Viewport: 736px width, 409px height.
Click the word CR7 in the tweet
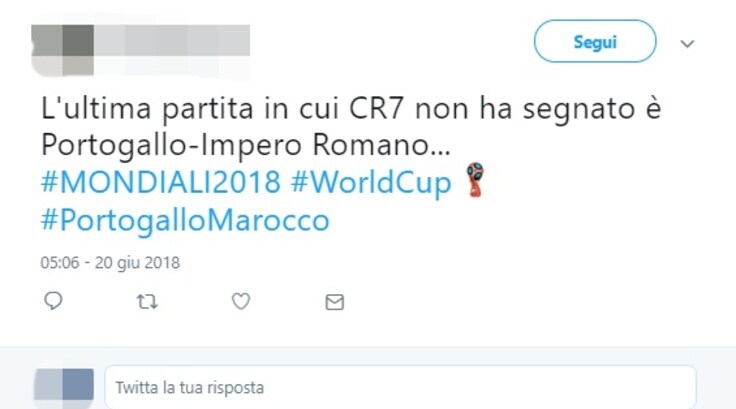pos(376,108)
